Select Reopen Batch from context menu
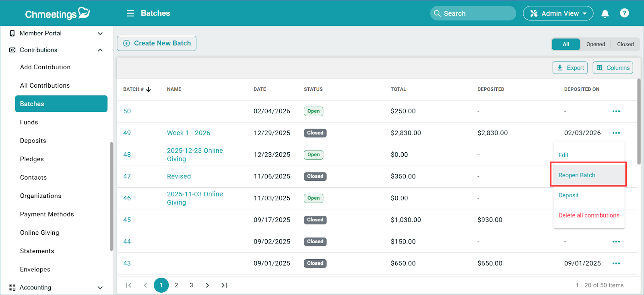Image resolution: width=644 pixels, height=295 pixels. click(x=577, y=175)
